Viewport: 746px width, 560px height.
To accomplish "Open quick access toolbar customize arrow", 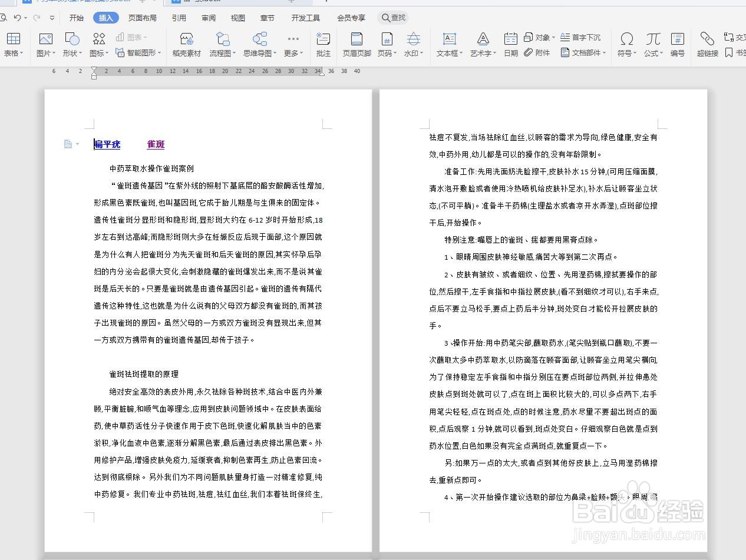I will (x=52, y=18).
